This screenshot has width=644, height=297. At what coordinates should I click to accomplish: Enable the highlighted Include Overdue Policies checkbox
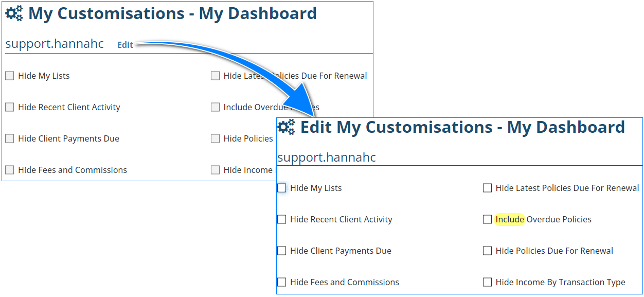tap(488, 220)
